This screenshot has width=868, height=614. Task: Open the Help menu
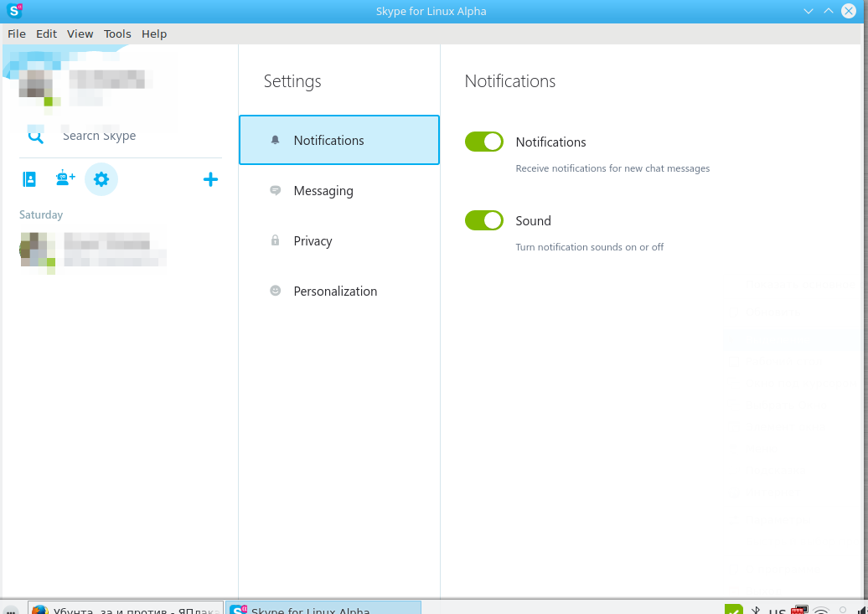(x=154, y=34)
